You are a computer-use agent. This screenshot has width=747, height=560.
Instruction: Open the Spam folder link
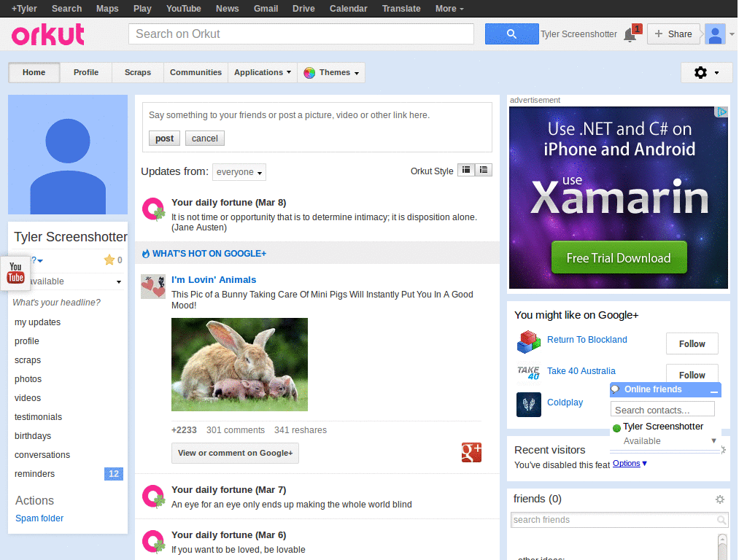click(39, 518)
